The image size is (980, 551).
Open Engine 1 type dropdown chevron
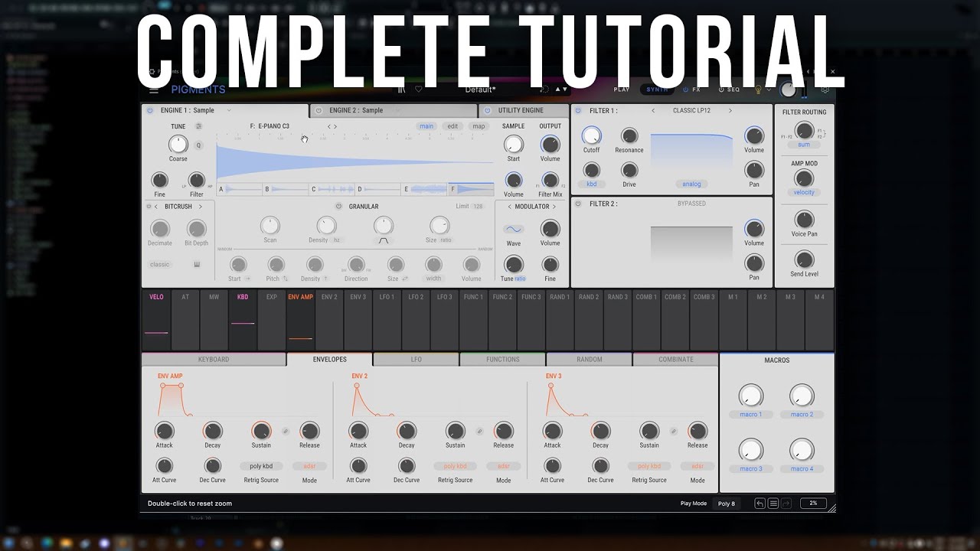point(228,110)
